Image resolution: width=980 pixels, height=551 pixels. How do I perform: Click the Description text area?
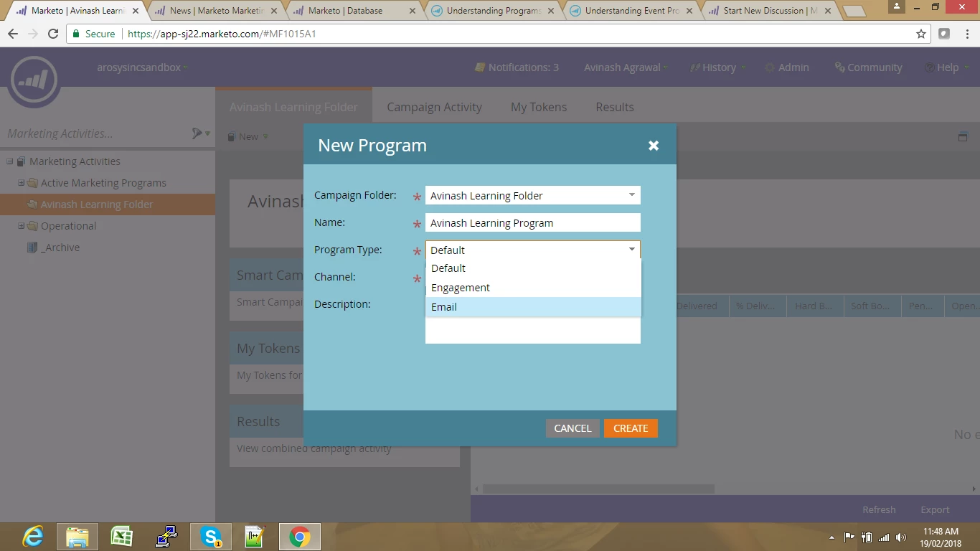(533, 330)
